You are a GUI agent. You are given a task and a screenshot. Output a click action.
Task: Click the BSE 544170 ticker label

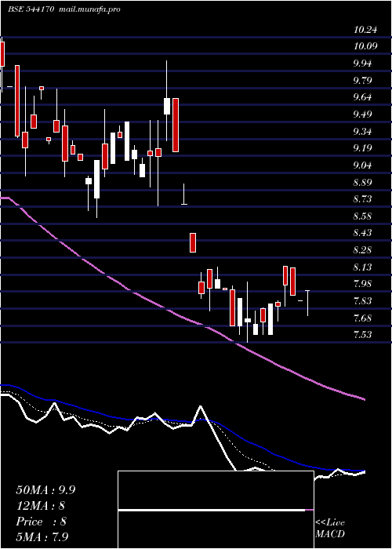[x=31, y=9]
